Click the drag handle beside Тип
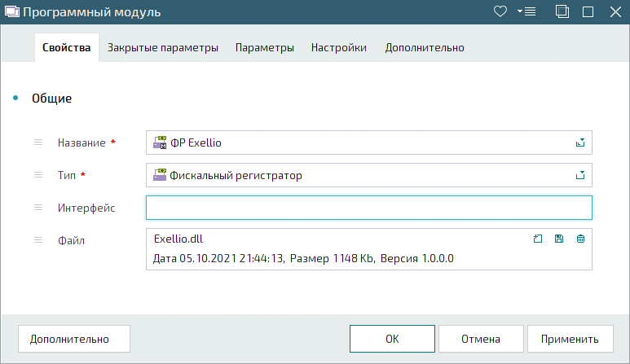The width and height of the screenshot is (630, 364). [x=38, y=175]
